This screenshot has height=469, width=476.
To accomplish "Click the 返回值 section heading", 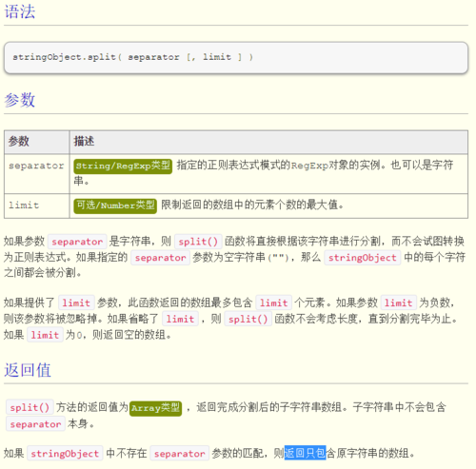I will [x=28, y=370].
